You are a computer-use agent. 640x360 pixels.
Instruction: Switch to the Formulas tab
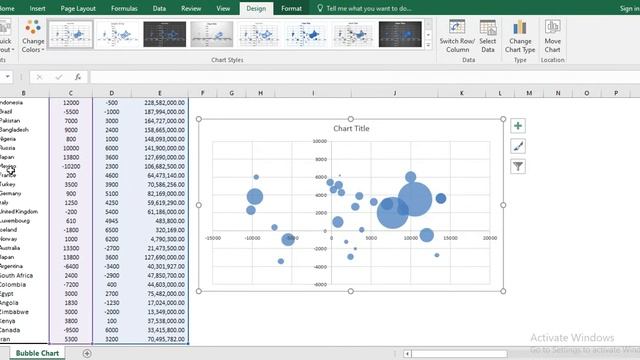tap(124, 8)
